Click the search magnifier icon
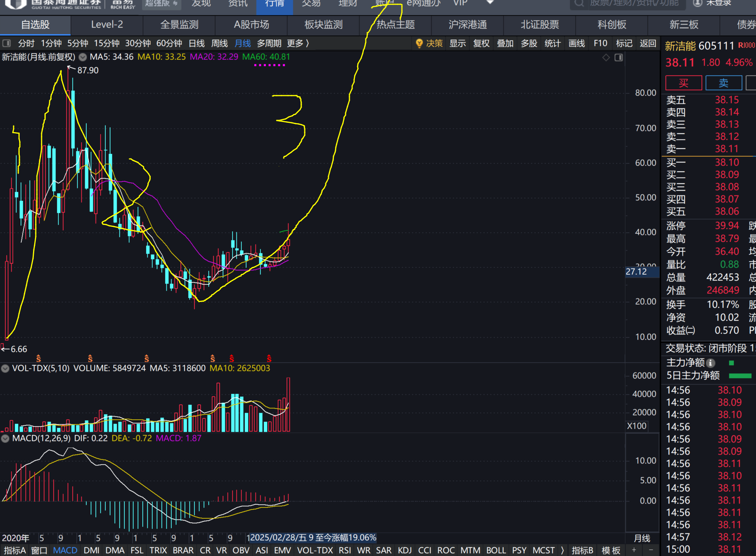Image resolution: width=756 pixels, height=556 pixels. pyautogui.click(x=579, y=3)
